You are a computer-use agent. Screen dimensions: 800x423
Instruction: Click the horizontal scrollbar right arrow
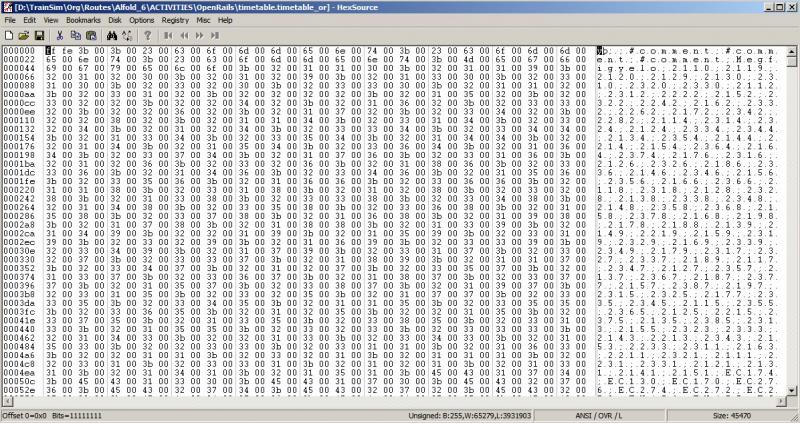click(x=782, y=402)
